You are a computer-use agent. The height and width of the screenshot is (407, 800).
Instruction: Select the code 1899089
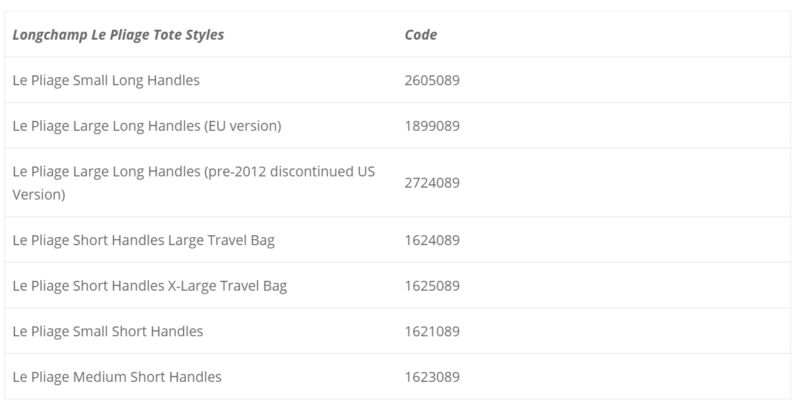(432, 126)
